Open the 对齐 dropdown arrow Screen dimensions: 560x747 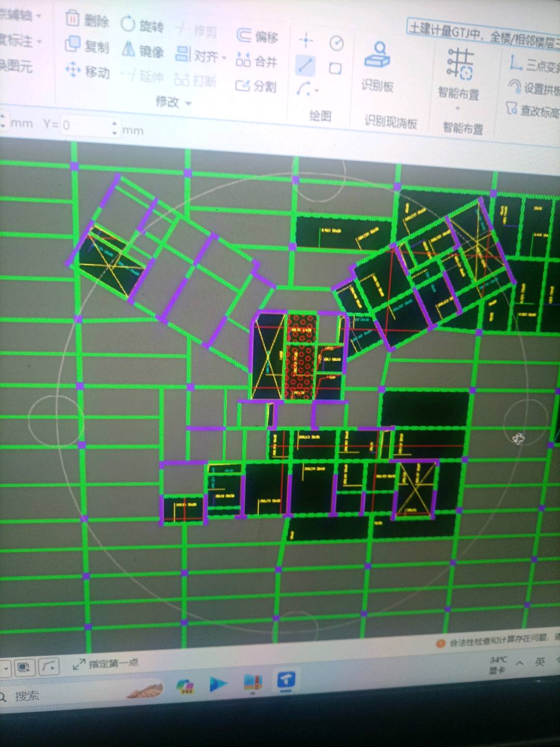225,57
